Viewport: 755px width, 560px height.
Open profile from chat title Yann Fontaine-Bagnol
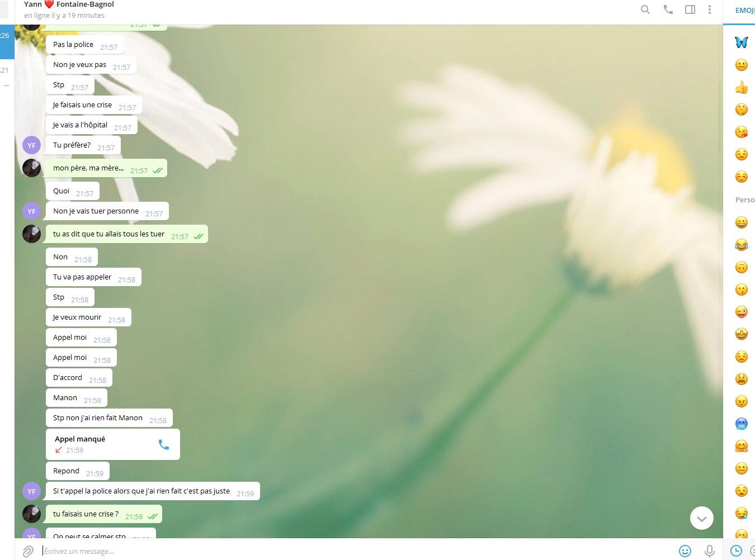[69, 4]
